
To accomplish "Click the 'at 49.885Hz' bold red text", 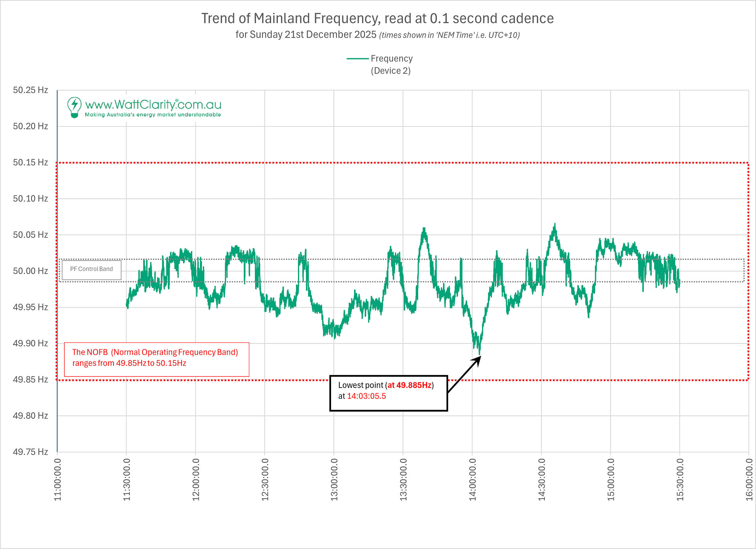I will (409, 385).
